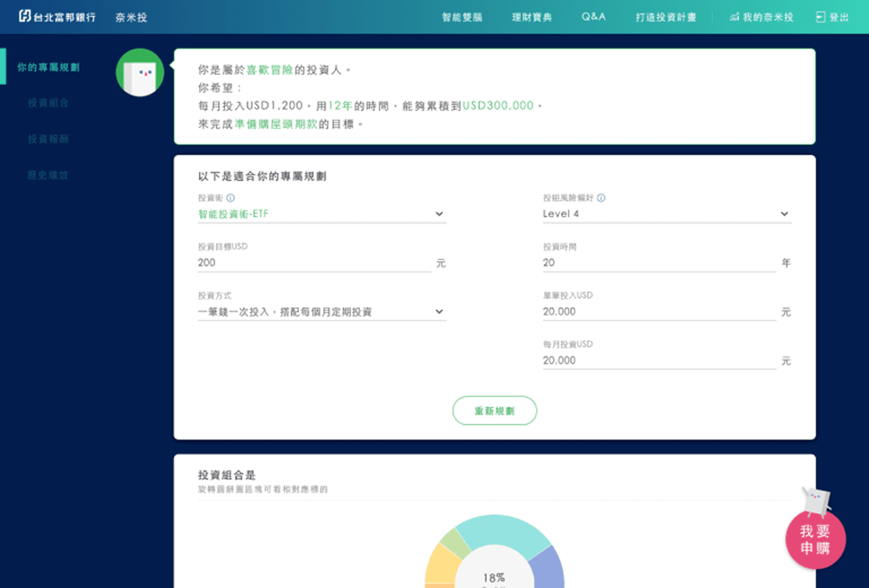
Task: Click the info icon beside 投組風險偏好
Action: click(x=601, y=198)
